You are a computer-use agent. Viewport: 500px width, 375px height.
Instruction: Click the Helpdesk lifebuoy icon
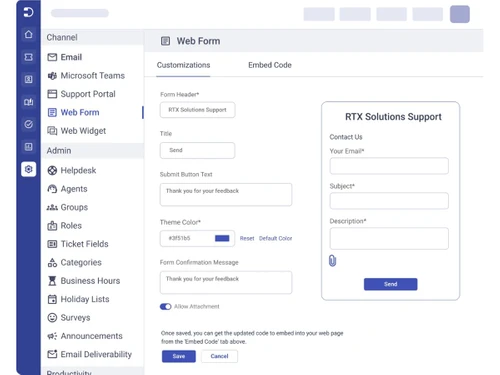(x=52, y=170)
